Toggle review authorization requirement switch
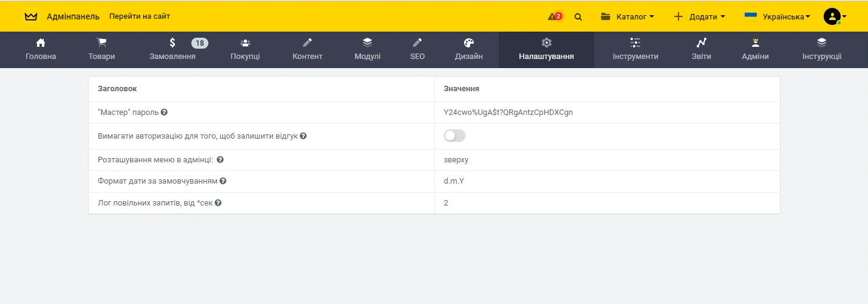868x304 pixels. click(454, 136)
